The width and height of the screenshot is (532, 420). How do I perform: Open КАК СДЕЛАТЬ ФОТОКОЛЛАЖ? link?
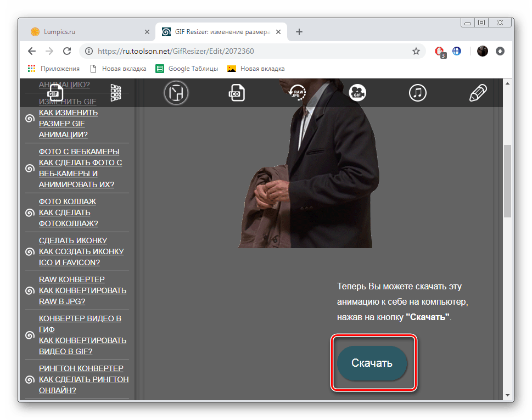point(68,218)
